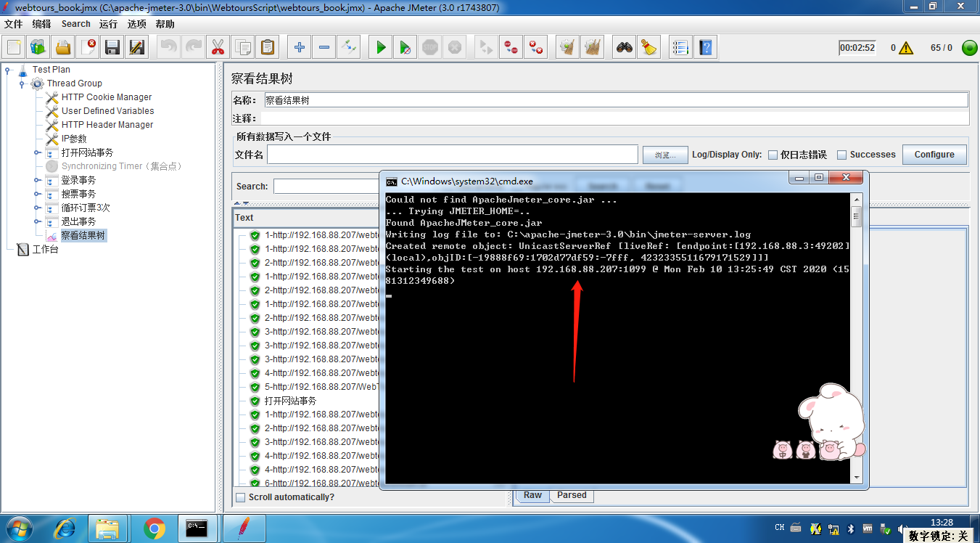Viewport: 980px width, 543px height.
Task: Click the 浏览... browse button
Action: tap(664, 155)
